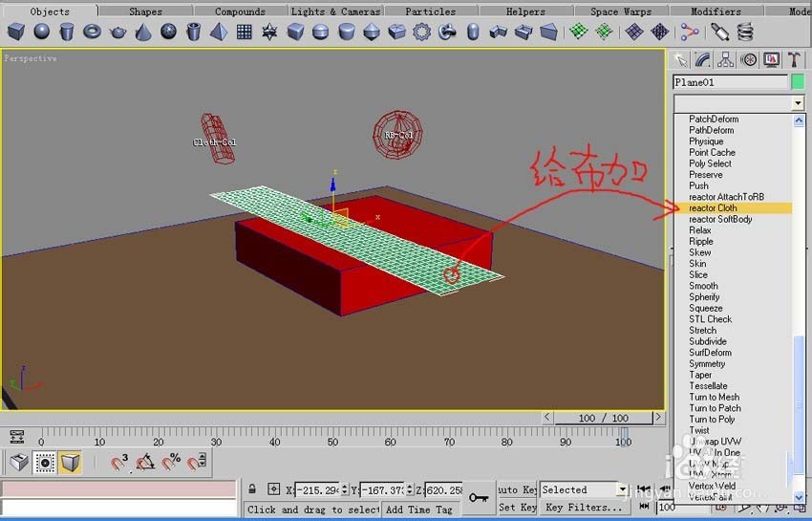Screen dimensions: 812x521
Task: Select the L-Ext extrusion tool
Action: pyautogui.click(x=498, y=33)
